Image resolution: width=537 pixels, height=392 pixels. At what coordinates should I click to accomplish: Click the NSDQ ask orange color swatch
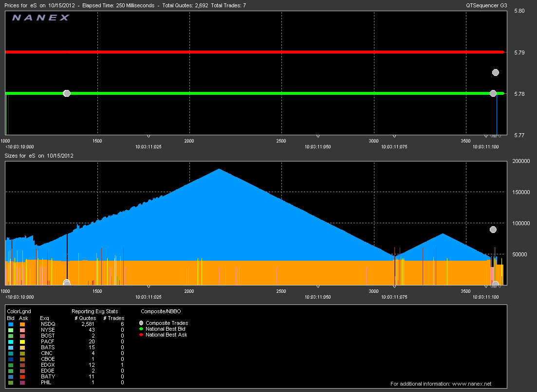coord(22,324)
